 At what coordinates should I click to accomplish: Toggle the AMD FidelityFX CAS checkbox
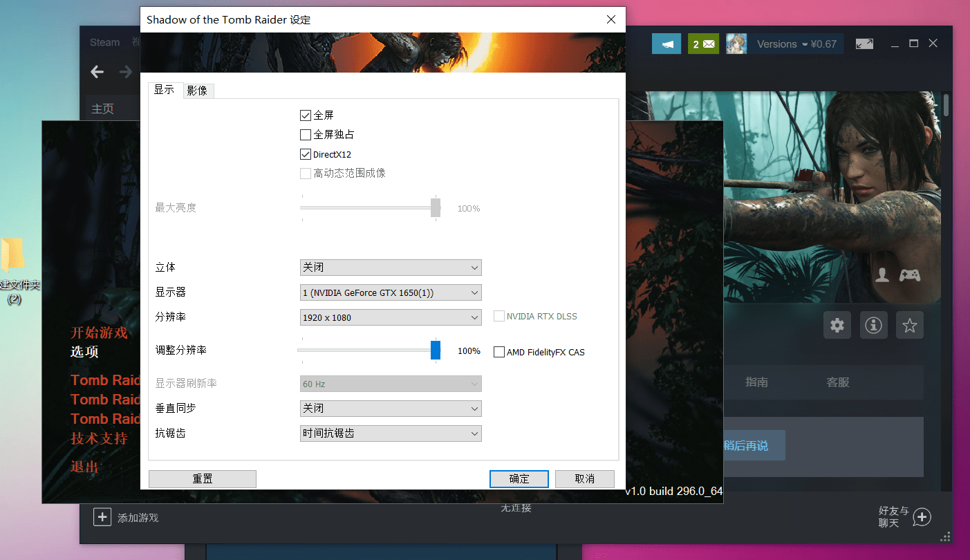(499, 352)
